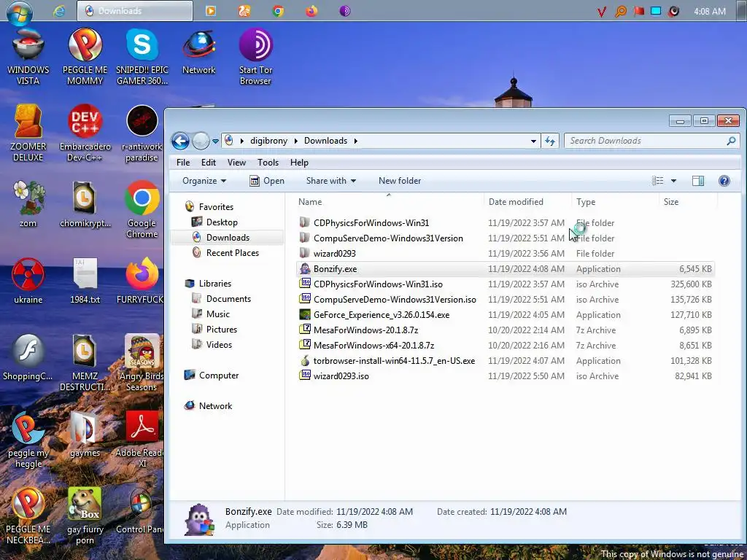The height and width of the screenshot is (560, 747).
Task: Sort by the Type column header
Action: (616, 202)
